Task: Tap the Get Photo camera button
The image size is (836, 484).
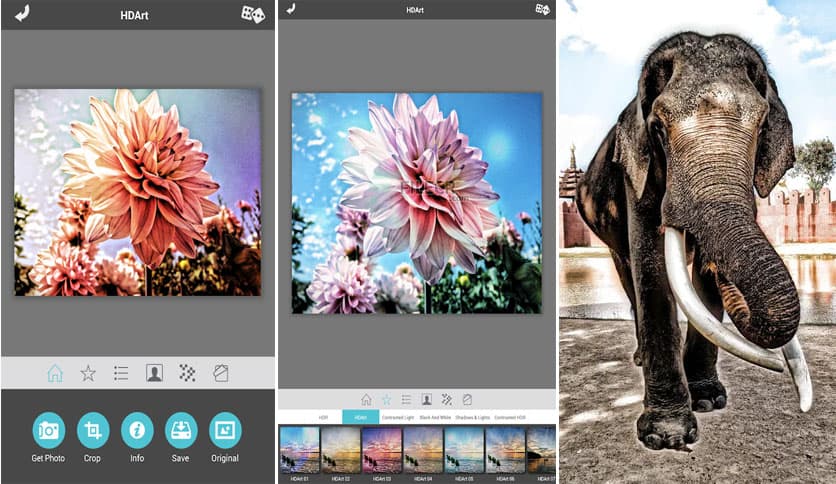Action: click(x=49, y=430)
